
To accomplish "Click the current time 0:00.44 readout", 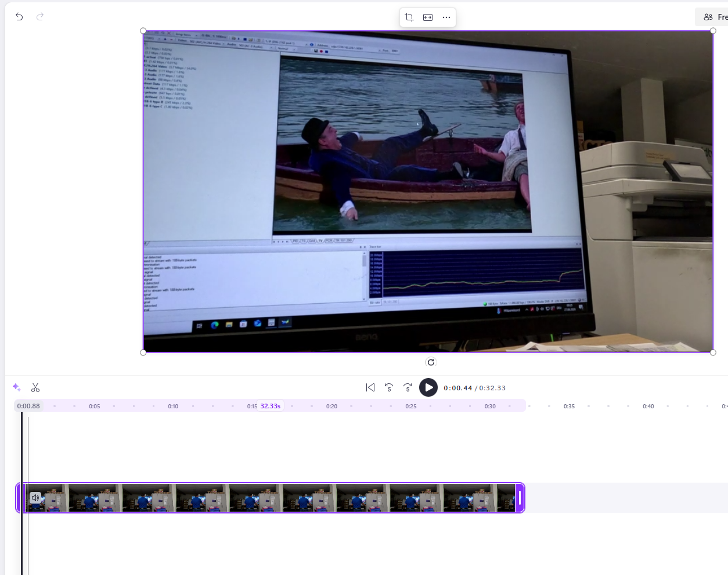I will click(458, 388).
